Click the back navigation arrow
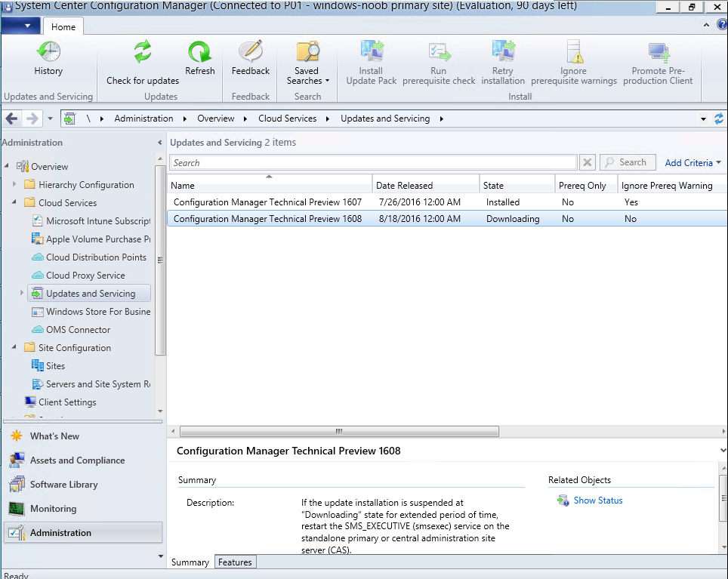The width and height of the screenshot is (728, 579). coord(11,119)
